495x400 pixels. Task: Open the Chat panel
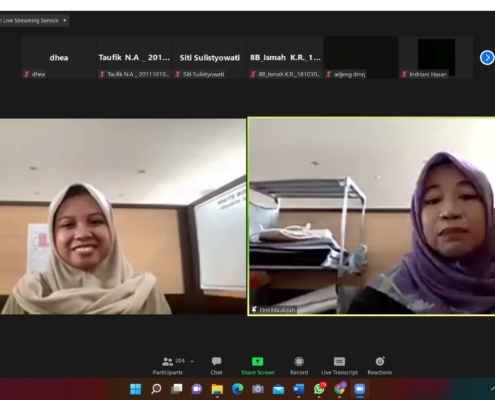click(216, 366)
